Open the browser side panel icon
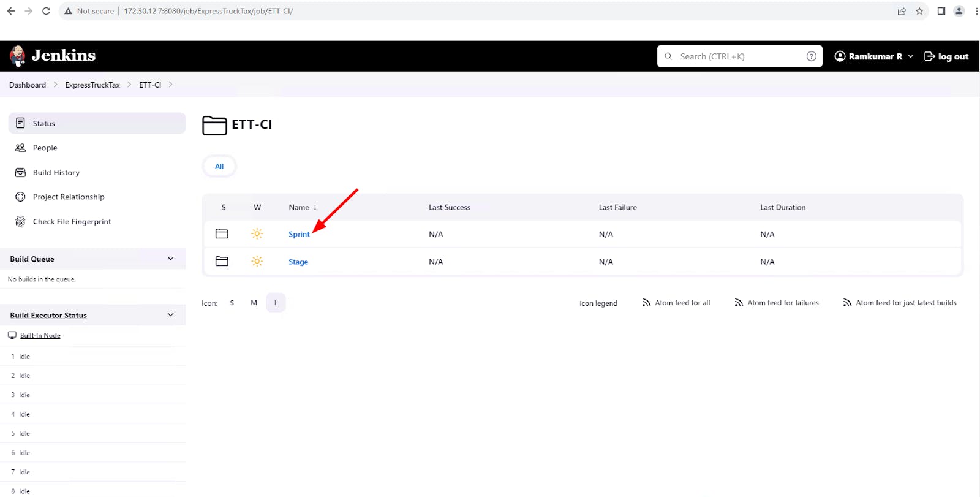This screenshot has height=497, width=980. click(x=941, y=11)
